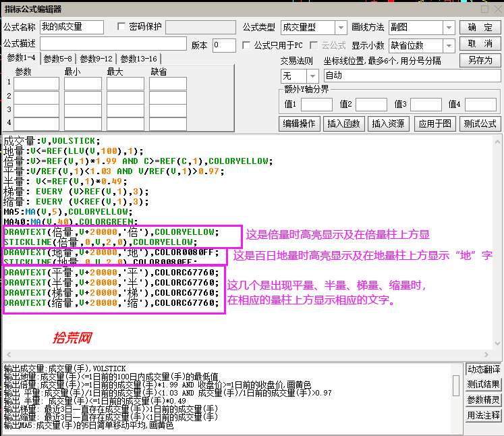Click row 2 最大 value field
Screen dimensions: 504x436
[125, 97]
